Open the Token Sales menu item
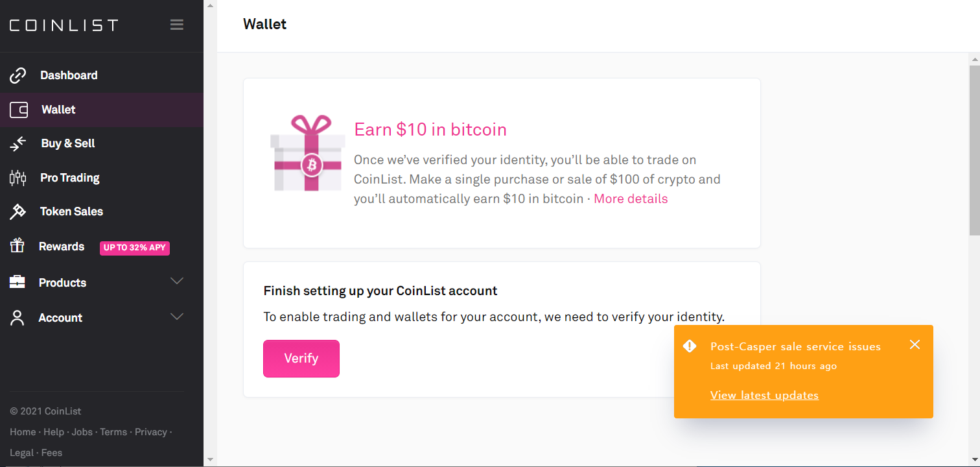The image size is (980, 467). coord(71,211)
